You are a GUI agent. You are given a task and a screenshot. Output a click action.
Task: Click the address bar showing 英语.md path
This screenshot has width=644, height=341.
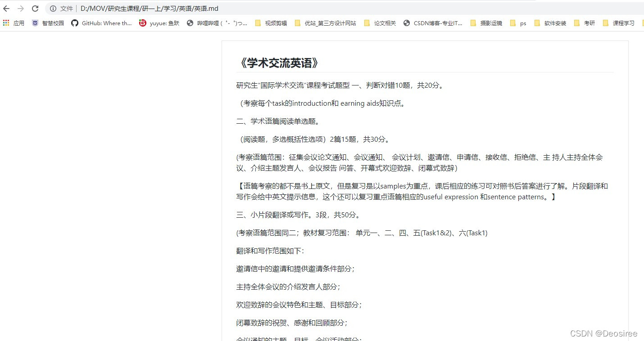coord(149,8)
